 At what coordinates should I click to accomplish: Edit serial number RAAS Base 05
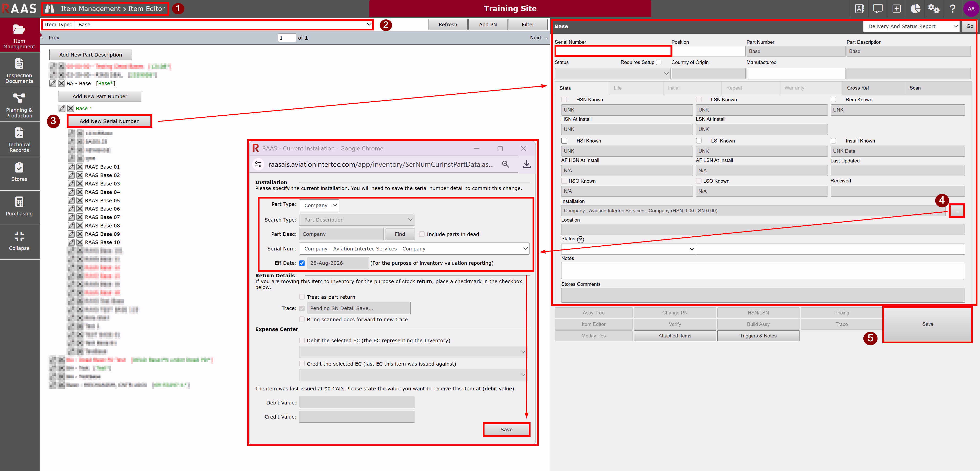pyautogui.click(x=71, y=200)
